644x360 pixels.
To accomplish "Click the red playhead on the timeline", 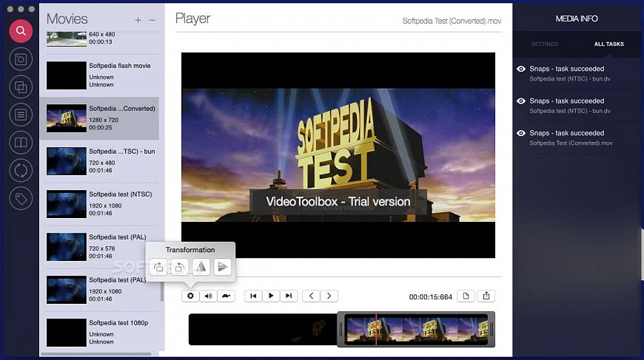I will 376,329.
